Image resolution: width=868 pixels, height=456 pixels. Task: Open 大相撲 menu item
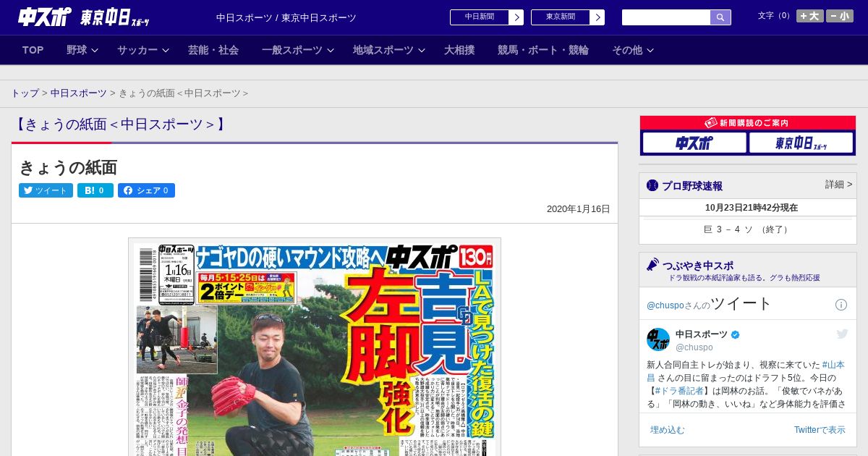(x=459, y=50)
